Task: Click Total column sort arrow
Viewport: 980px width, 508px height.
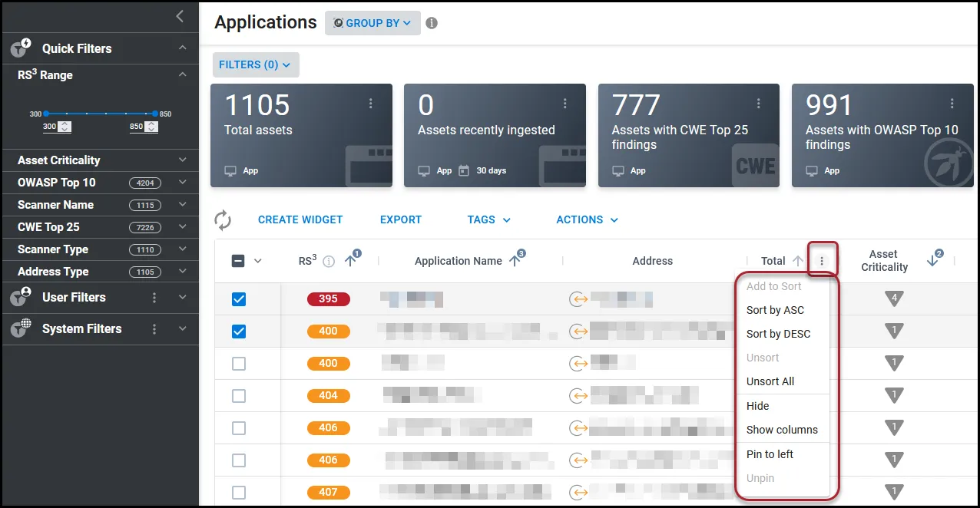Action: (x=798, y=261)
